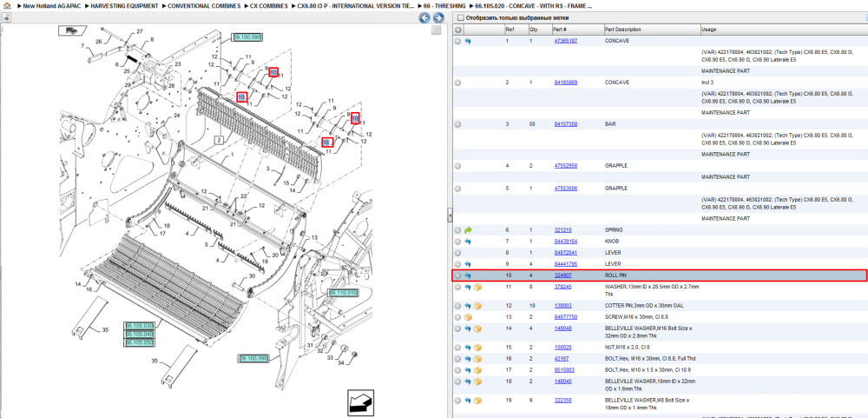Open part number link 9515003
Image resolution: width=868 pixels, height=418 pixels.
(565, 370)
